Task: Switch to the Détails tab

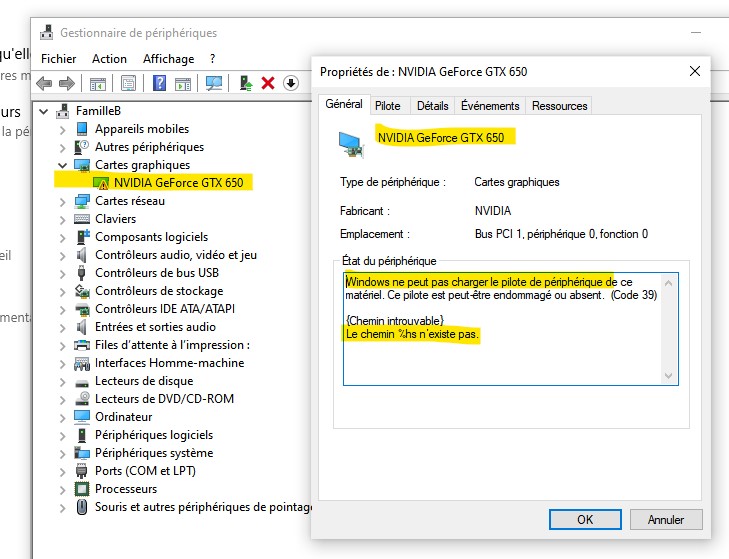Action: [x=432, y=106]
